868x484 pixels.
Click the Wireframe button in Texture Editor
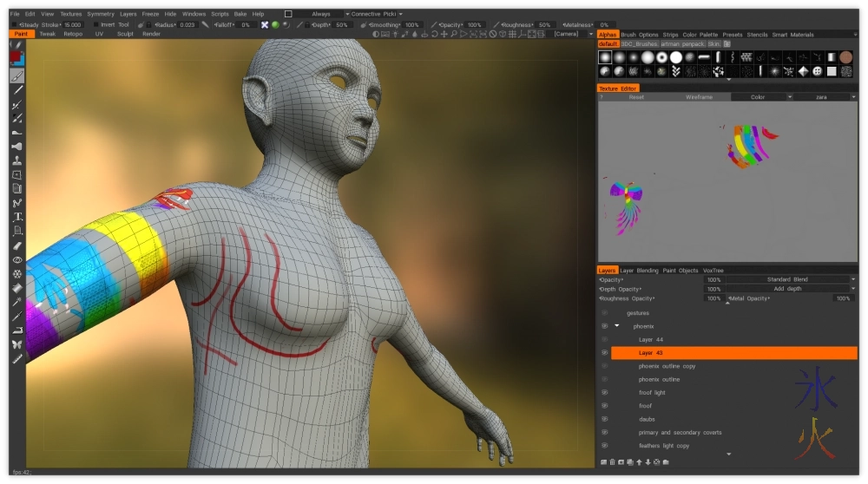point(699,97)
